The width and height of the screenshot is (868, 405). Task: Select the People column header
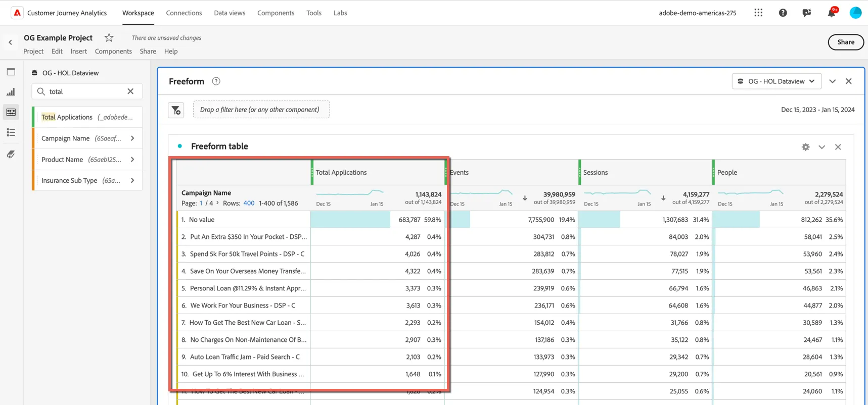click(x=779, y=172)
